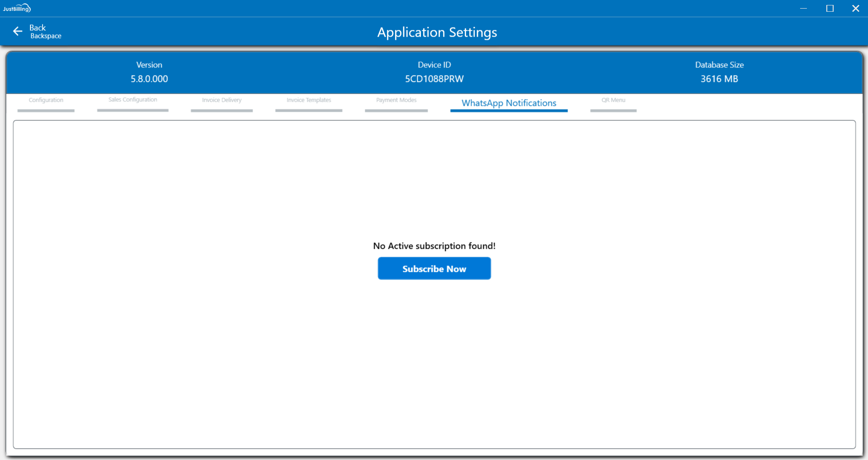The width and height of the screenshot is (868, 460).
Task: Click the No Active subscription found message
Action: [434, 246]
